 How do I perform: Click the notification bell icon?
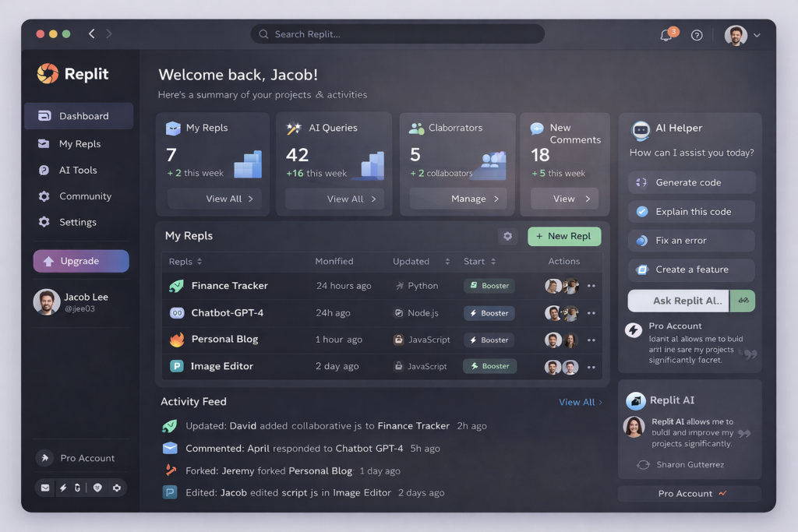tap(666, 35)
